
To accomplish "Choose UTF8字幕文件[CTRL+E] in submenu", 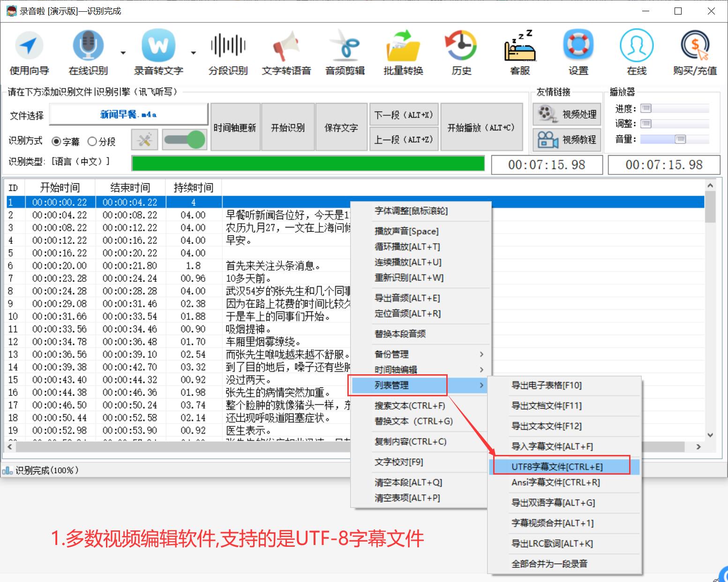I will tap(564, 467).
